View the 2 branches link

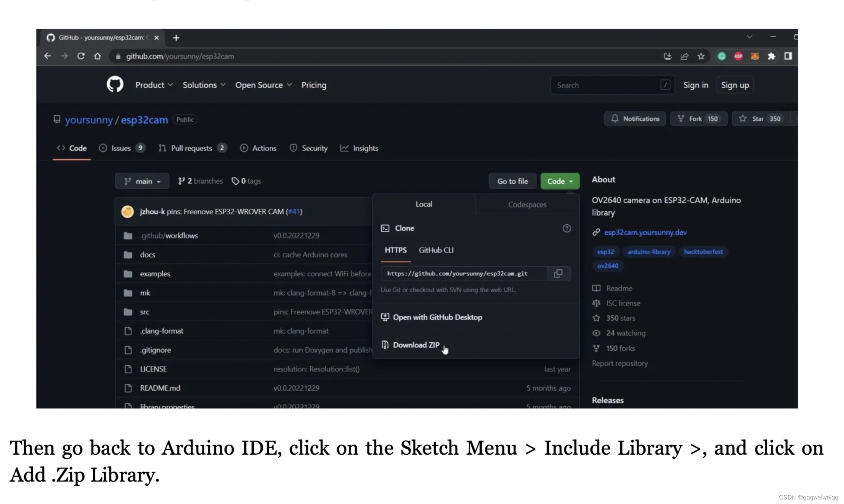click(x=201, y=181)
